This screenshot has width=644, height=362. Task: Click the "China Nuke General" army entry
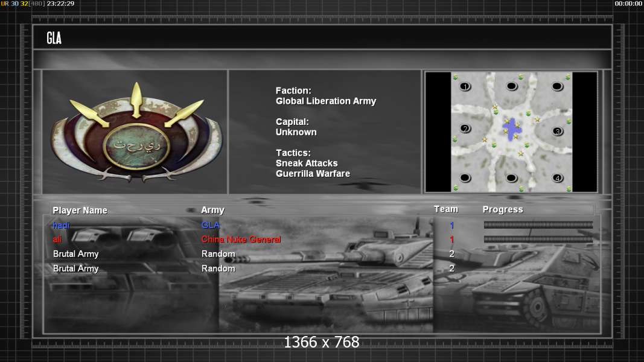(x=241, y=240)
